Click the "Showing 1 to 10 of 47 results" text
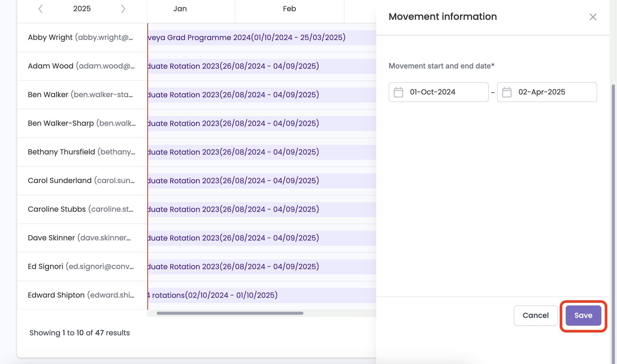 80,333
